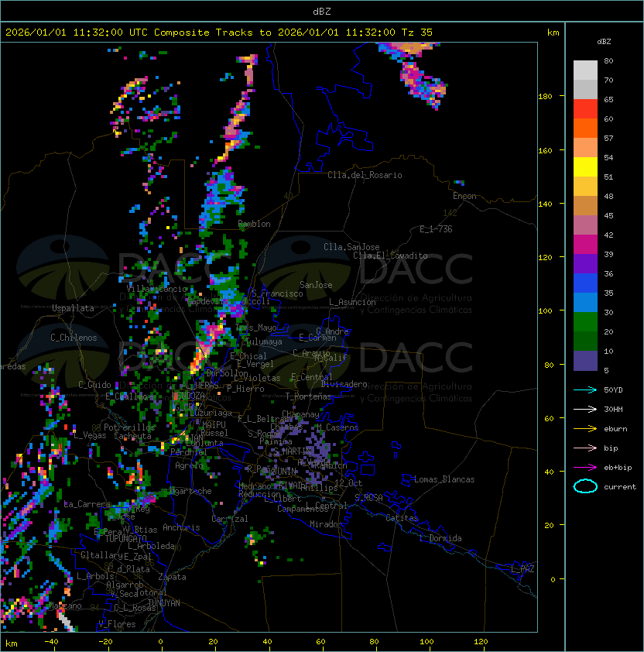Click the C_Chilenos label
644x652 pixels.
coord(74,338)
